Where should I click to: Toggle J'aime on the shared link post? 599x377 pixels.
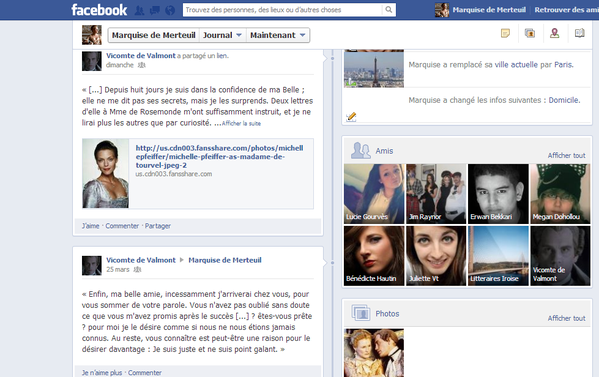click(x=91, y=226)
